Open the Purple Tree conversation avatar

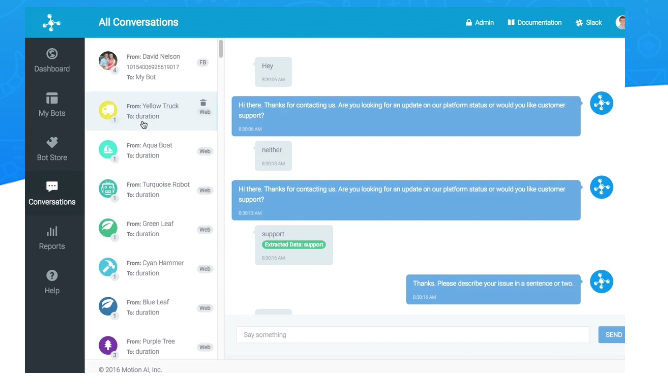click(108, 345)
